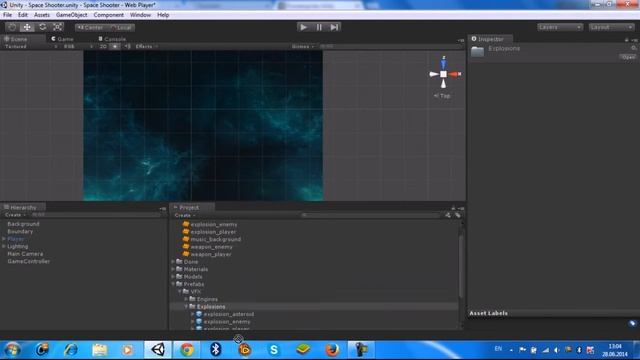Collapse the Prefabs folder
Image resolution: width=640 pixels, height=360 pixels.
click(173, 284)
